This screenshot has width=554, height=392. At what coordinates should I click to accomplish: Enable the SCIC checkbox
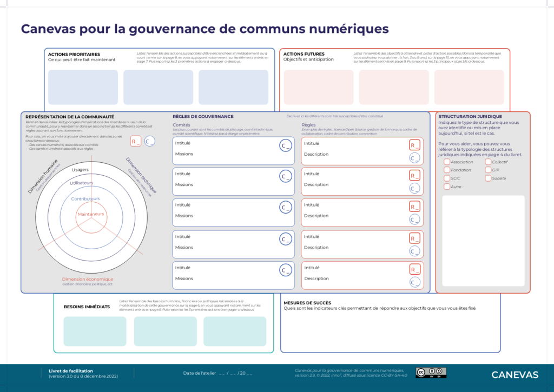point(447,178)
